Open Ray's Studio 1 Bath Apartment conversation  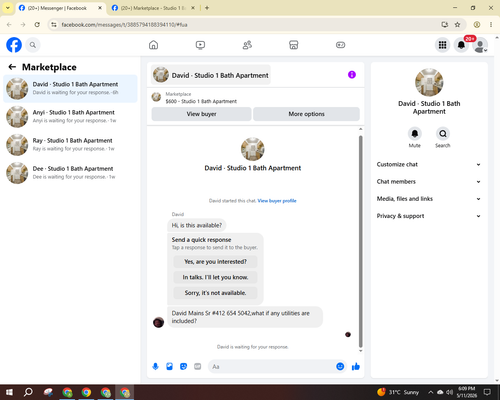(x=70, y=145)
